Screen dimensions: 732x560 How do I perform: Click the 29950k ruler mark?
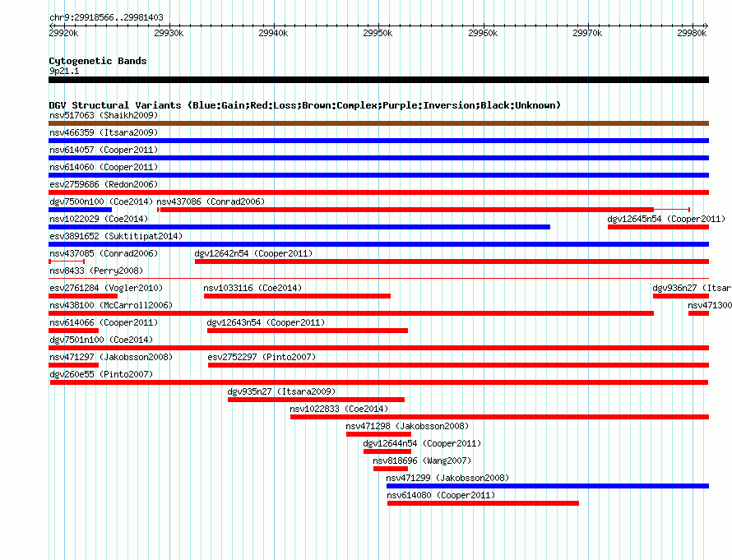pyautogui.click(x=378, y=33)
